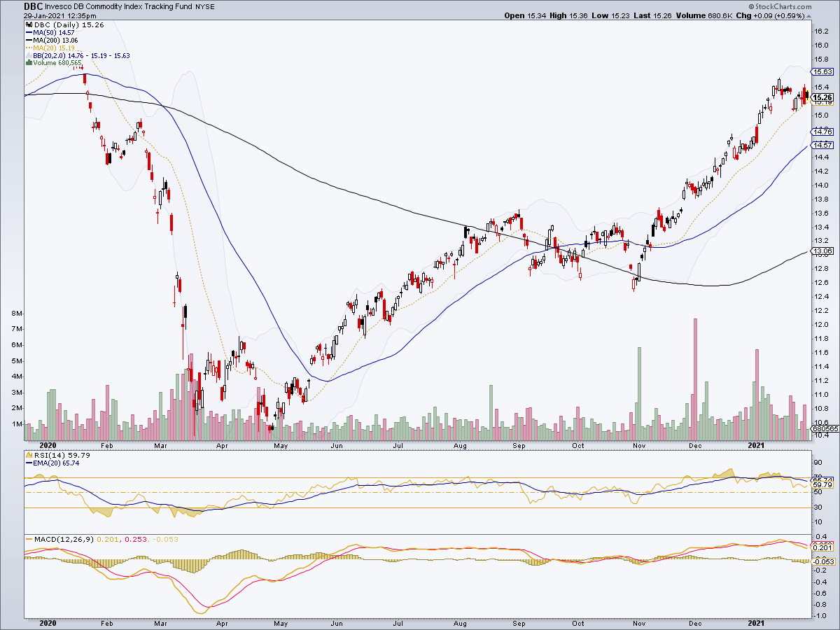
Task: Click the NYSE exchange label
Action: (x=205, y=7)
